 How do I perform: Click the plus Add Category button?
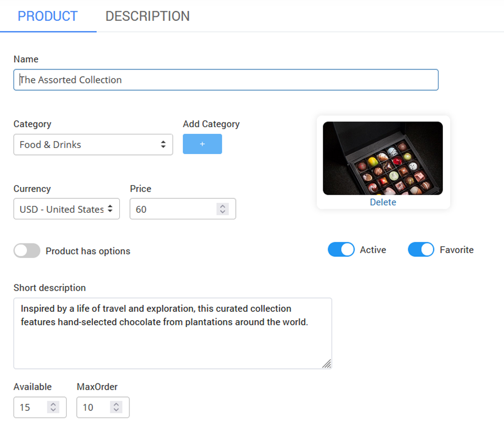pos(202,144)
